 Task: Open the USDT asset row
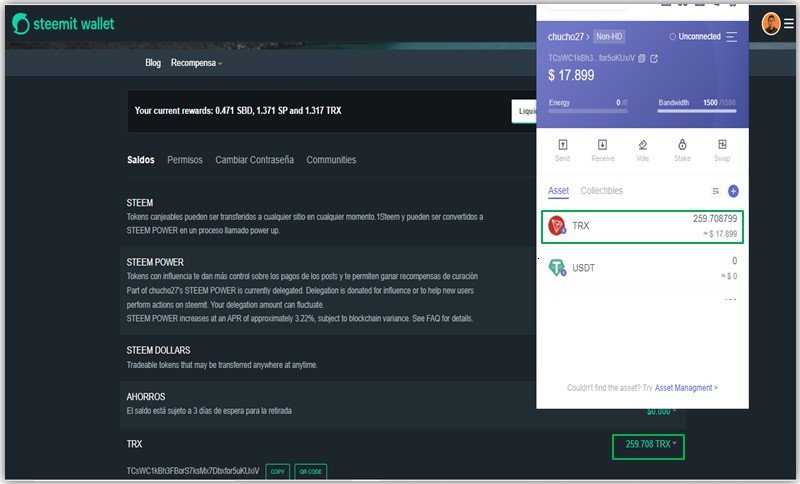click(642, 268)
